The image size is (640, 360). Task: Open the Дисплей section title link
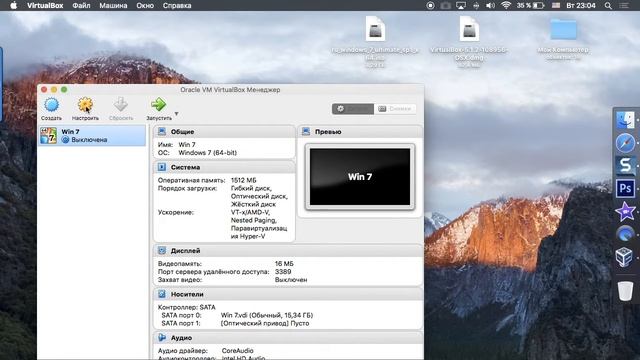pyautogui.click(x=185, y=251)
